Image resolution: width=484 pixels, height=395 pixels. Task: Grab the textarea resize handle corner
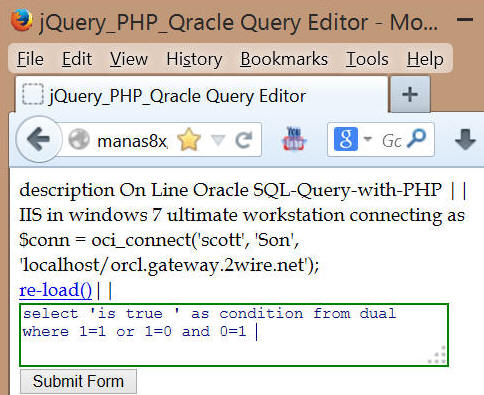tap(437, 355)
